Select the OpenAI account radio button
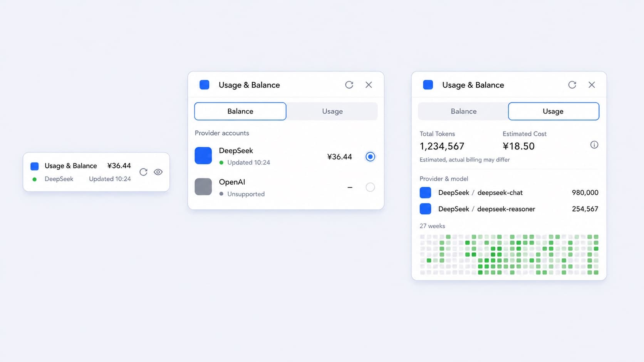Screen dimensions: 644x362 [x=370, y=187]
